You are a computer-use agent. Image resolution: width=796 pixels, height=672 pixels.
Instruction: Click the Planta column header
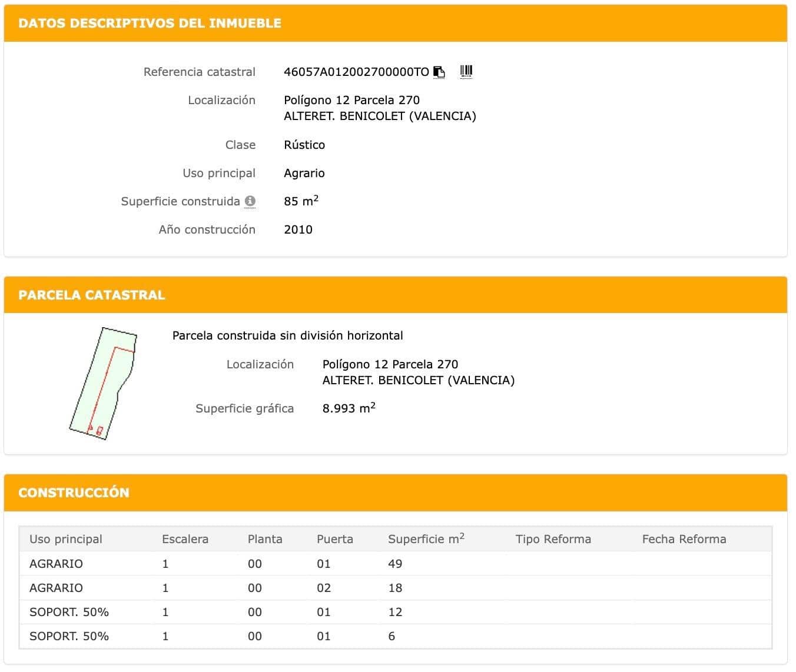(265, 539)
